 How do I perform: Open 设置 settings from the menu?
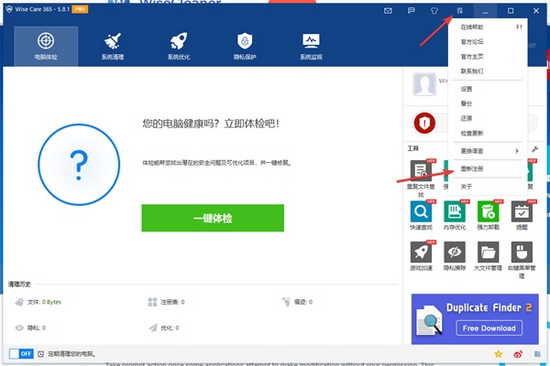[x=488, y=89]
